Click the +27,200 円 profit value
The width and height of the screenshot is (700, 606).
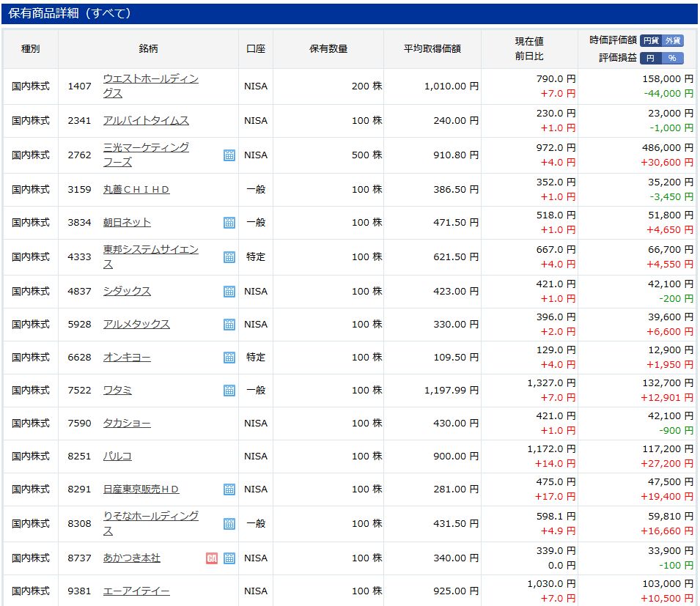click(667, 464)
